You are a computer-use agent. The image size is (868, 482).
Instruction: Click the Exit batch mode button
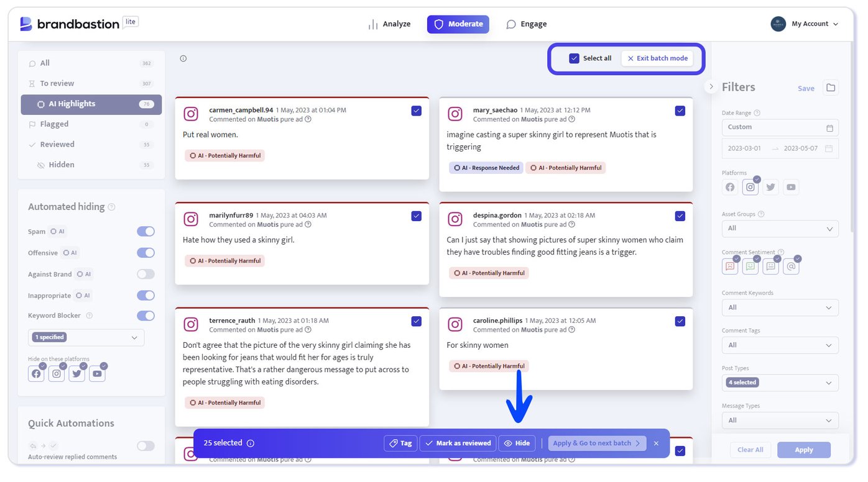tap(657, 58)
